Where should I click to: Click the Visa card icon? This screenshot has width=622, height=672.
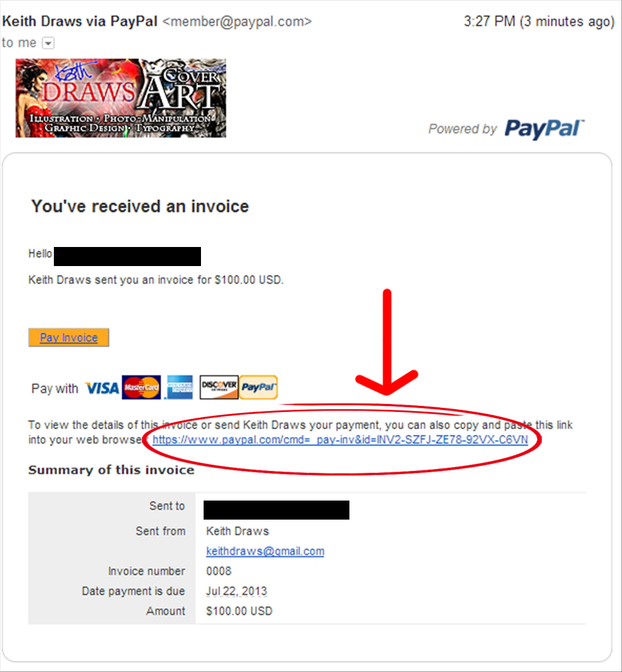pyautogui.click(x=102, y=388)
